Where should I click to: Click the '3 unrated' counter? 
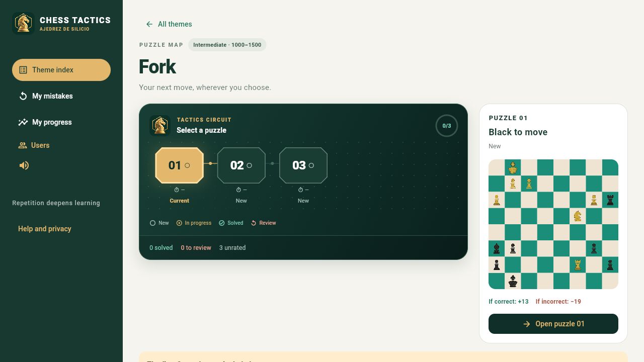point(232,248)
